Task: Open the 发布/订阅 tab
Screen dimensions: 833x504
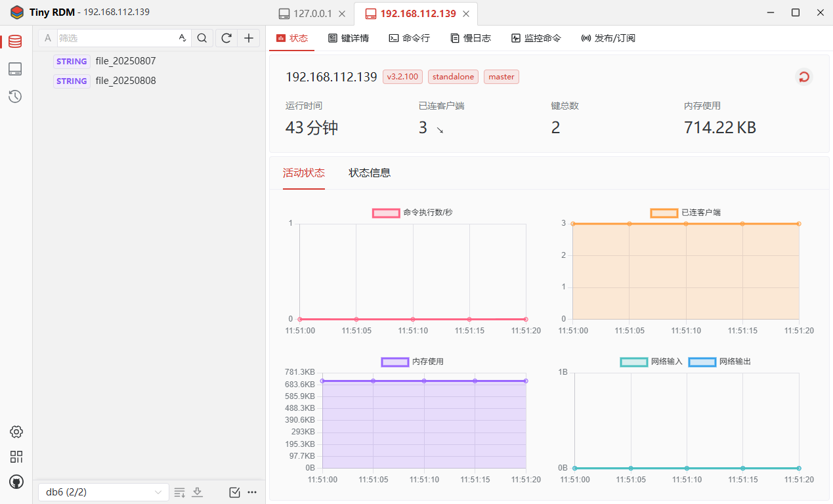Action: [608, 38]
